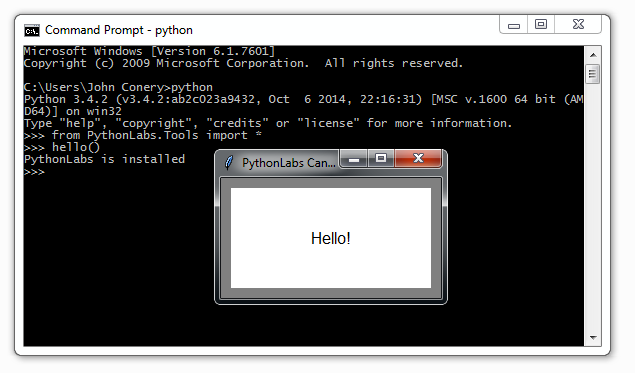Image resolution: width=635 pixels, height=373 pixels.
Task: Click the 'PythonLabs is installed' output line
Action: 104,159
